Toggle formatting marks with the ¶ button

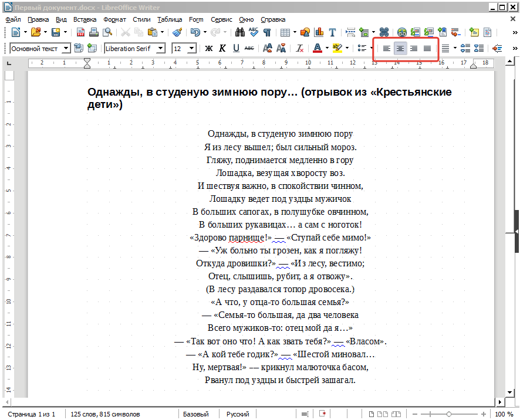pos(267,32)
